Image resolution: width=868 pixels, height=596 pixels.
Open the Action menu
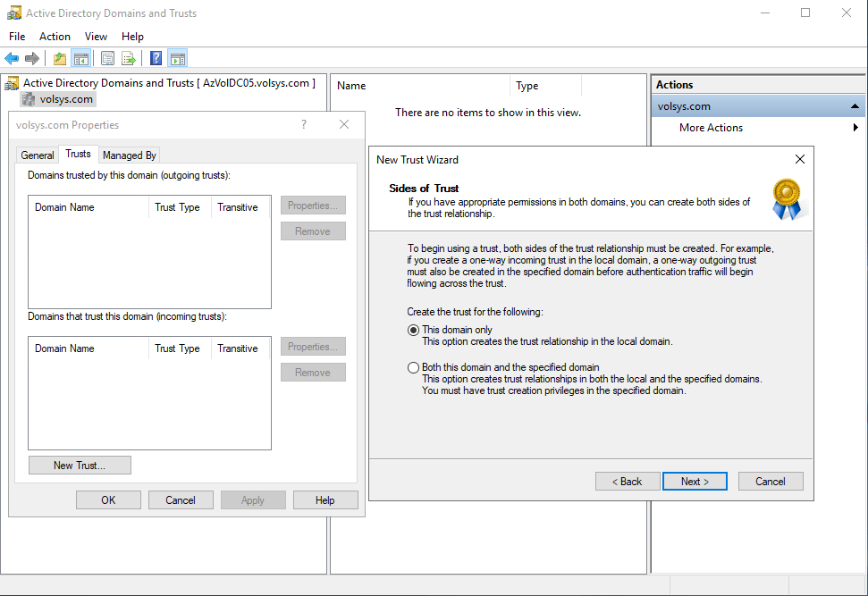click(x=55, y=37)
